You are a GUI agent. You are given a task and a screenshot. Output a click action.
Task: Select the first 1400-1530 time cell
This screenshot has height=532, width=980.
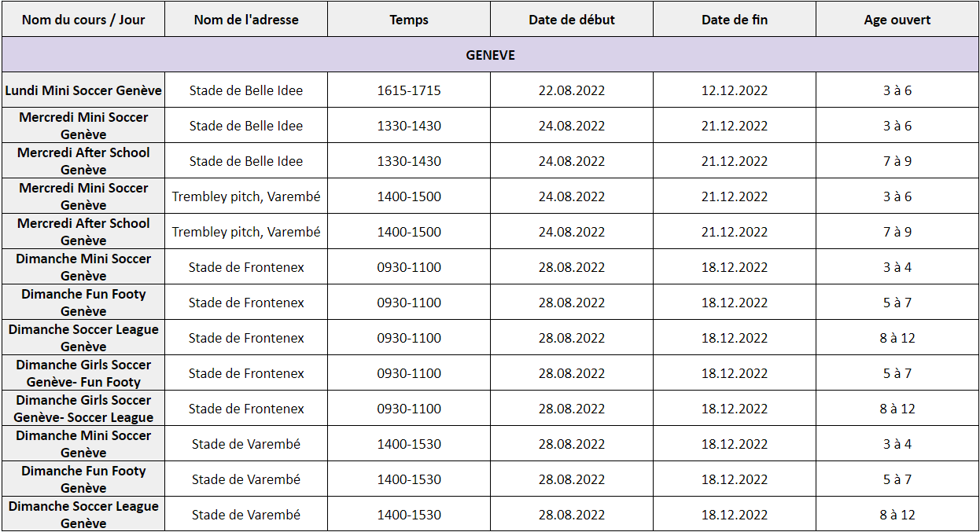pos(409,444)
